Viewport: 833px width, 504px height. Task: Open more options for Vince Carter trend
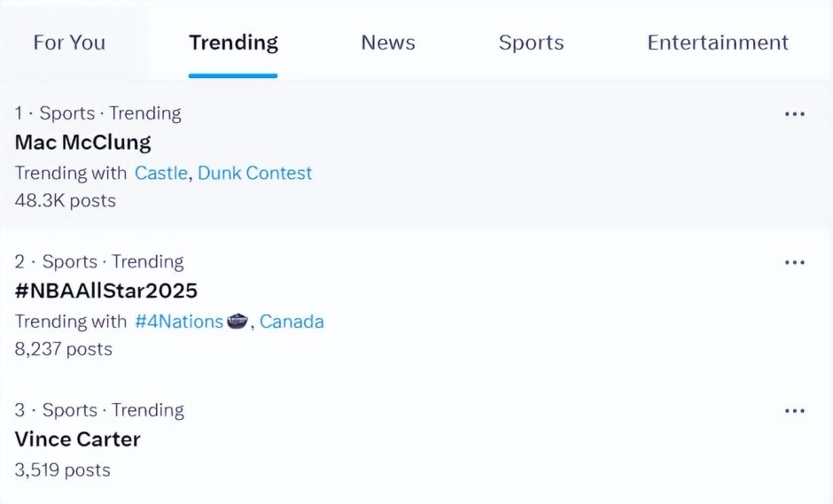(794, 411)
